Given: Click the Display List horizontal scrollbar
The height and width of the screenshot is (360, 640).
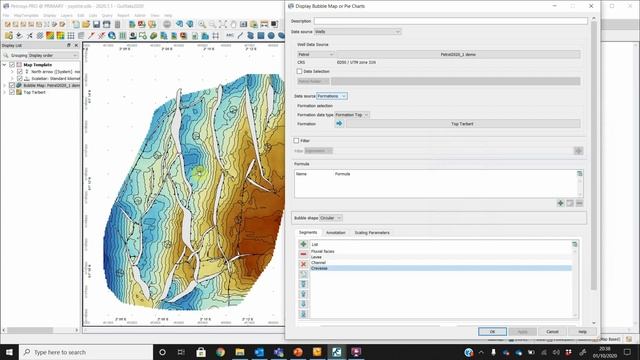Looking at the screenshot, I should tap(29, 330).
